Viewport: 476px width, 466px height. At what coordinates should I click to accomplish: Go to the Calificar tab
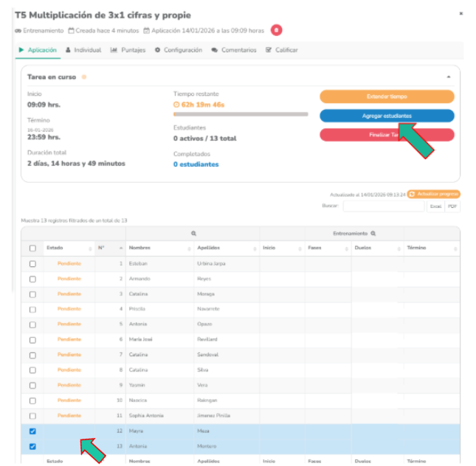click(x=282, y=50)
